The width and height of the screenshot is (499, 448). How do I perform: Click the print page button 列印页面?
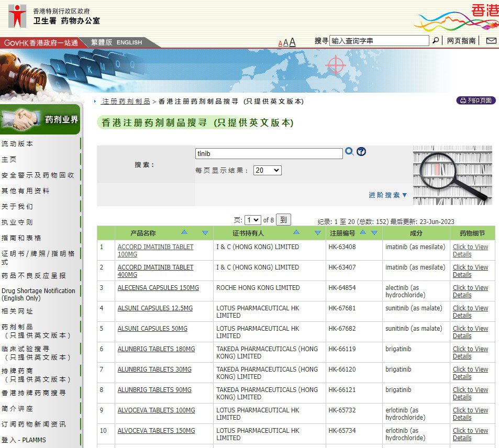476,100
